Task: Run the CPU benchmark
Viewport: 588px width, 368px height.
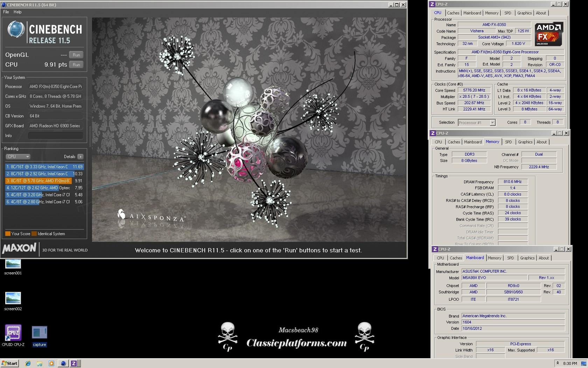Action: point(76,65)
